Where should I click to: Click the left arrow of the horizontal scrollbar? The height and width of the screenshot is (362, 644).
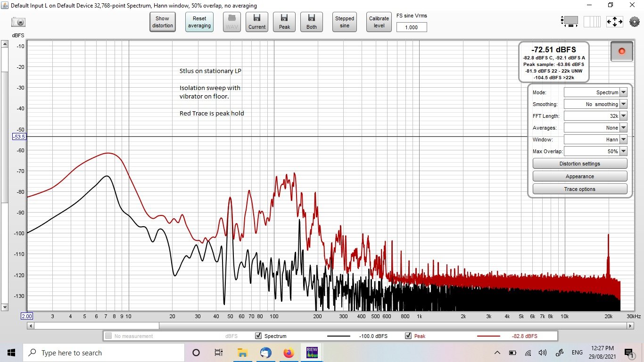[30, 326]
